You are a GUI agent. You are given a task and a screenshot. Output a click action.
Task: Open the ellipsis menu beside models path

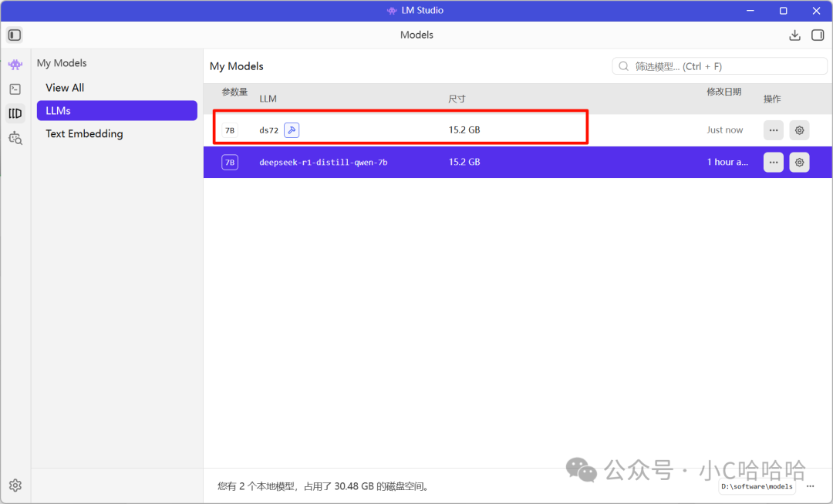(810, 486)
